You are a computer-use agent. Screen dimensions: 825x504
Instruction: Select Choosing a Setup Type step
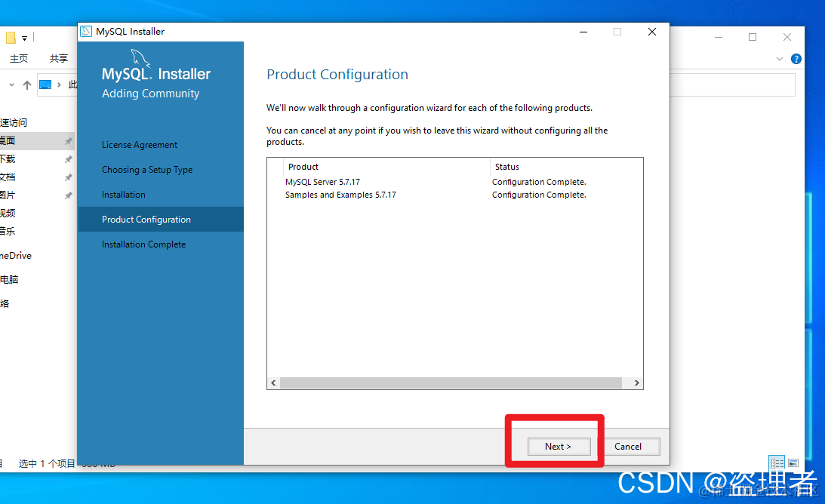pyautogui.click(x=147, y=170)
